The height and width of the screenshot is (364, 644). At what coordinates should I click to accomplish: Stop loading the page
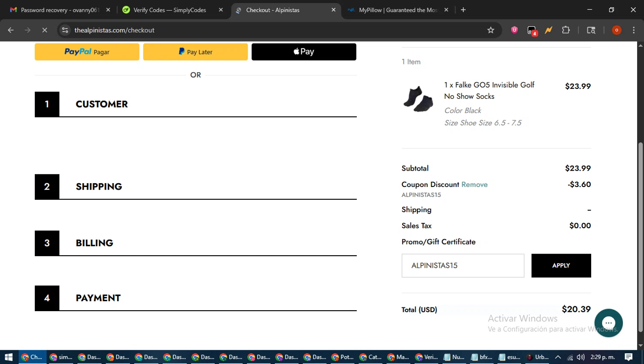point(45,30)
